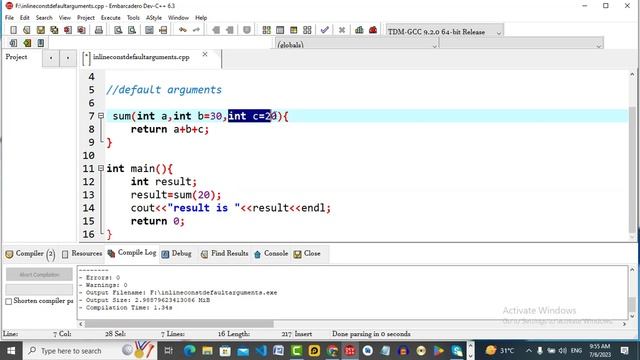Open the File menu
This screenshot has height=360, width=640.
9,18
